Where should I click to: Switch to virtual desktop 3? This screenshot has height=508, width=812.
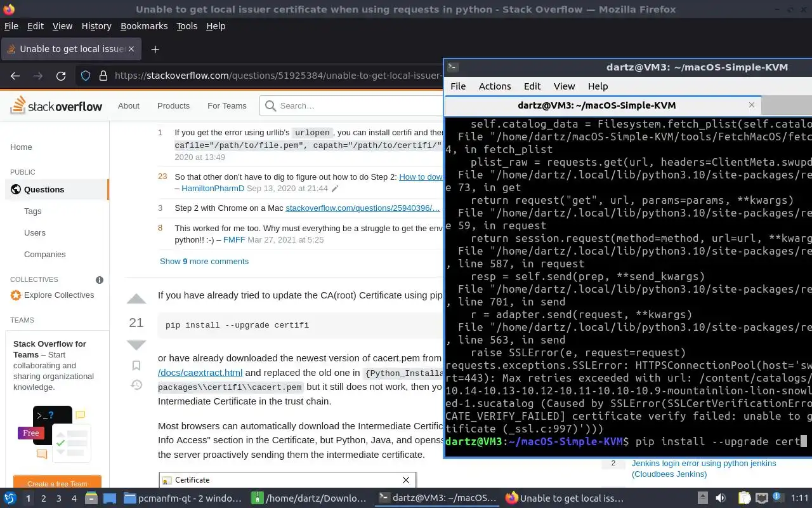coord(58,498)
